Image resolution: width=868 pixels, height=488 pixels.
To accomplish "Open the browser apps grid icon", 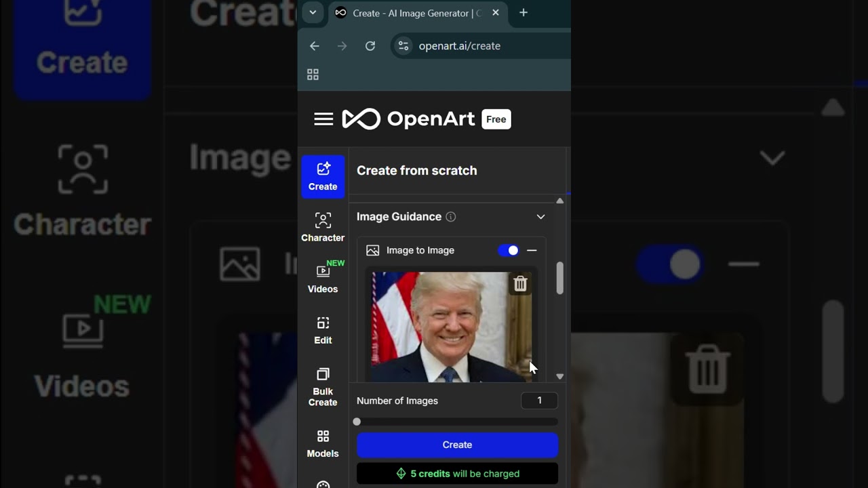I will coord(313,75).
